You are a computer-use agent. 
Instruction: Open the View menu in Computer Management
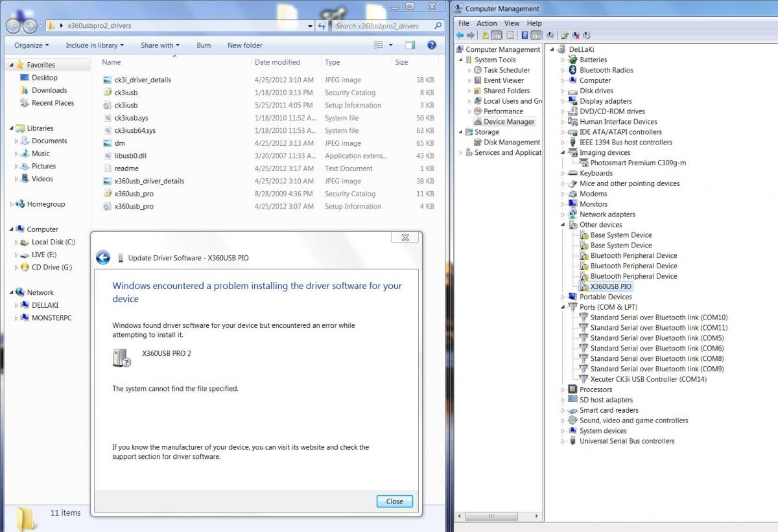(x=512, y=23)
